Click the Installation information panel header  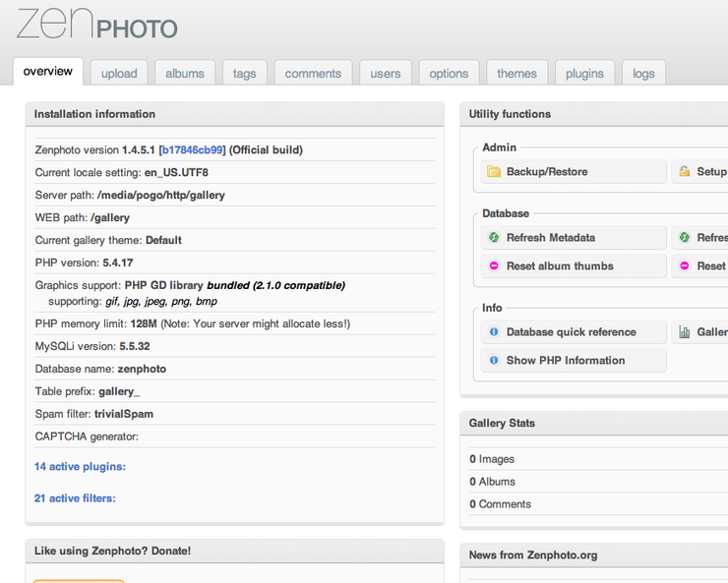coord(234,114)
